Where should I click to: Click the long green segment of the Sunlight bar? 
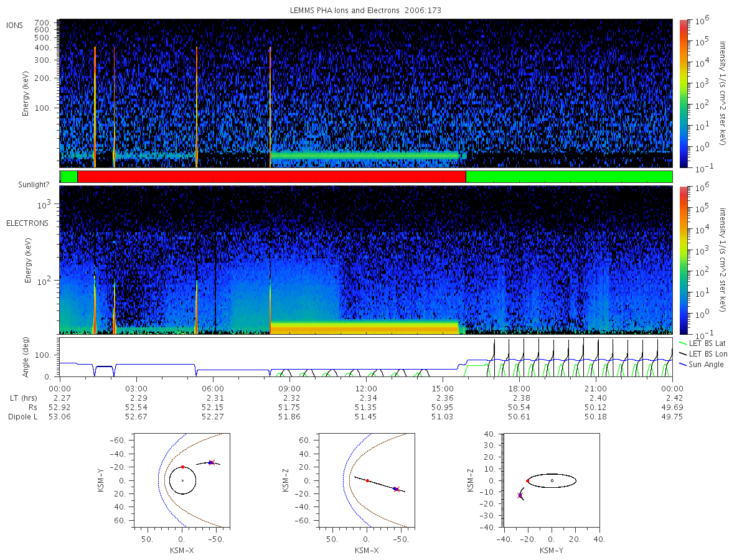(x=569, y=177)
